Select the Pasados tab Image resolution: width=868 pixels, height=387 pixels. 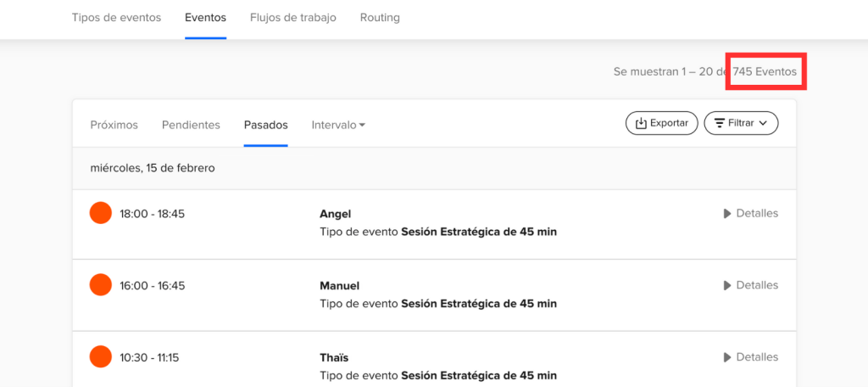point(265,125)
